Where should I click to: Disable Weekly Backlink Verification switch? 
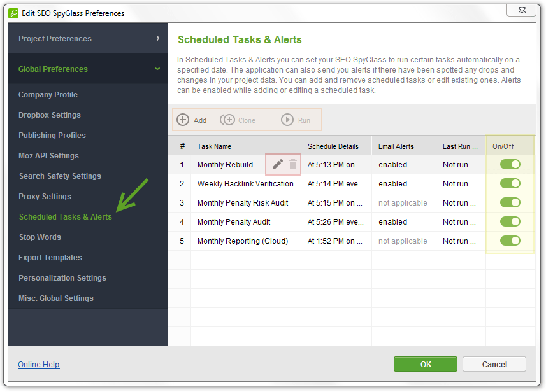click(510, 183)
